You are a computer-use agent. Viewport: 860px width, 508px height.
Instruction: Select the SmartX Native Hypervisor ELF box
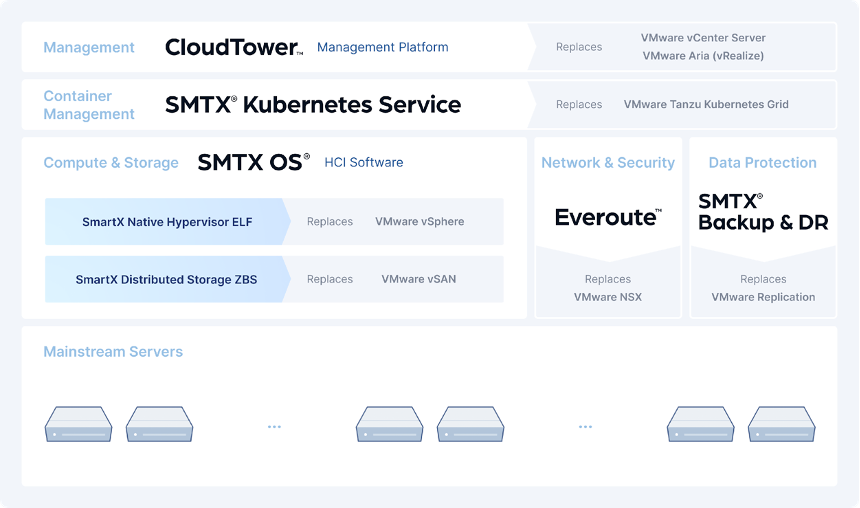[x=167, y=222]
